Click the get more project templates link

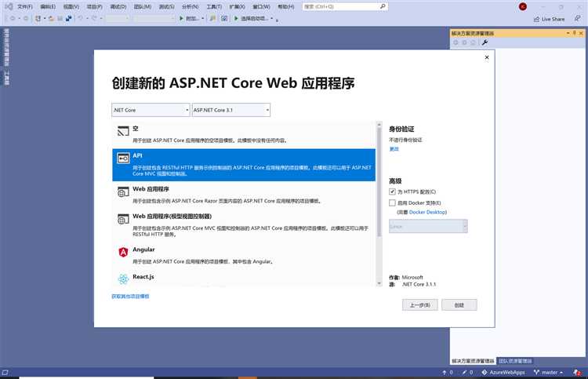coord(130,296)
